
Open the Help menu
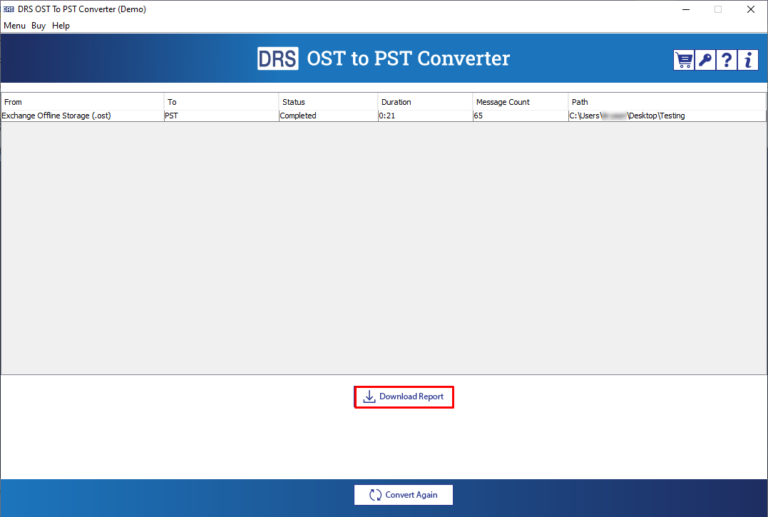61,25
